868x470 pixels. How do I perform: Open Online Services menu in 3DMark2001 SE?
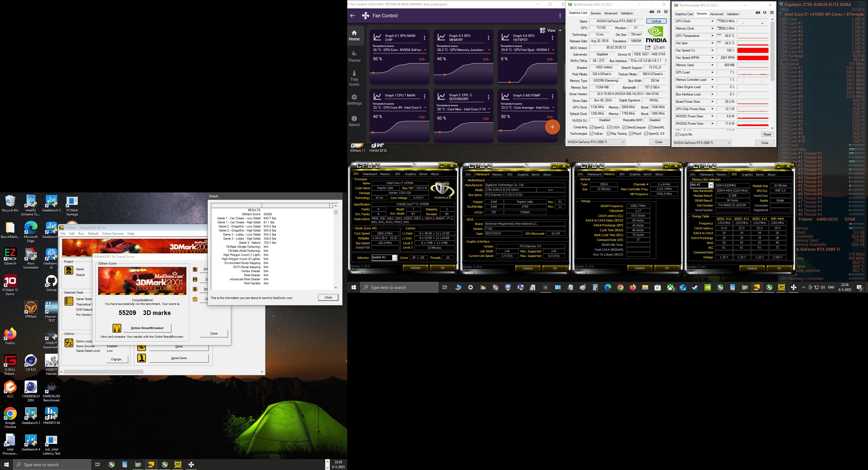click(113, 234)
